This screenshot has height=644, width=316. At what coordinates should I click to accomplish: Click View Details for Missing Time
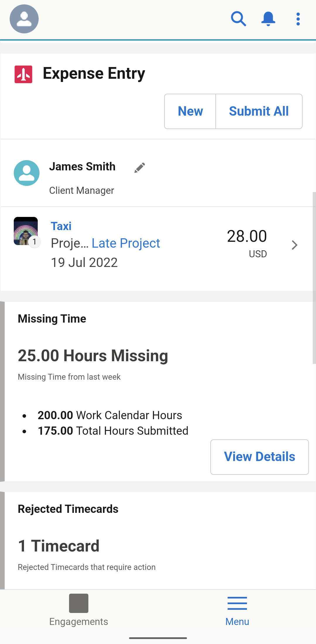click(260, 457)
